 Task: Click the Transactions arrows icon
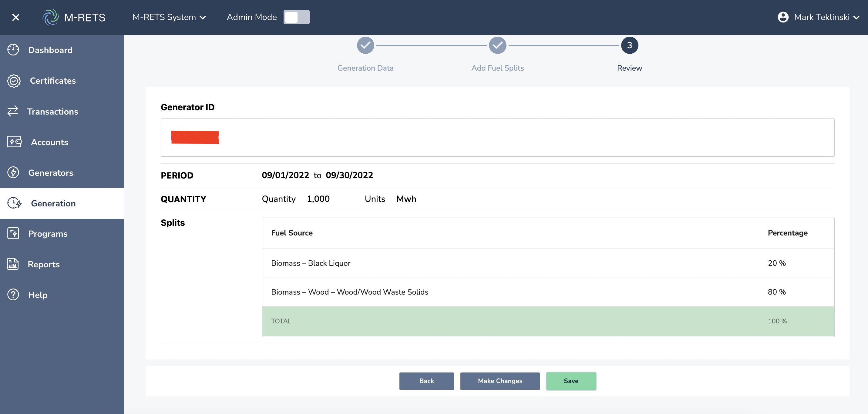pyautogui.click(x=13, y=111)
